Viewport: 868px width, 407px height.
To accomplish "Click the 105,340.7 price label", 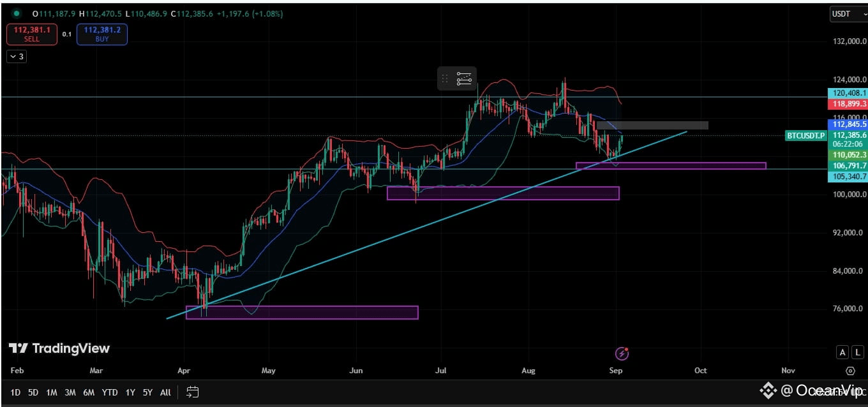I will click(x=848, y=177).
